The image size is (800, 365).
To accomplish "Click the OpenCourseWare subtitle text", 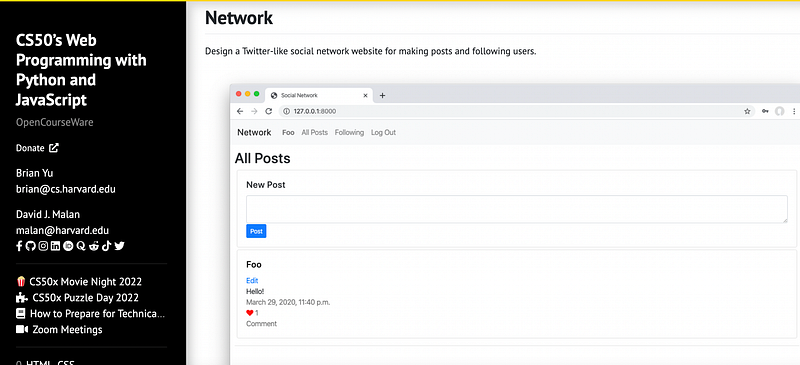I will click(55, 123).
